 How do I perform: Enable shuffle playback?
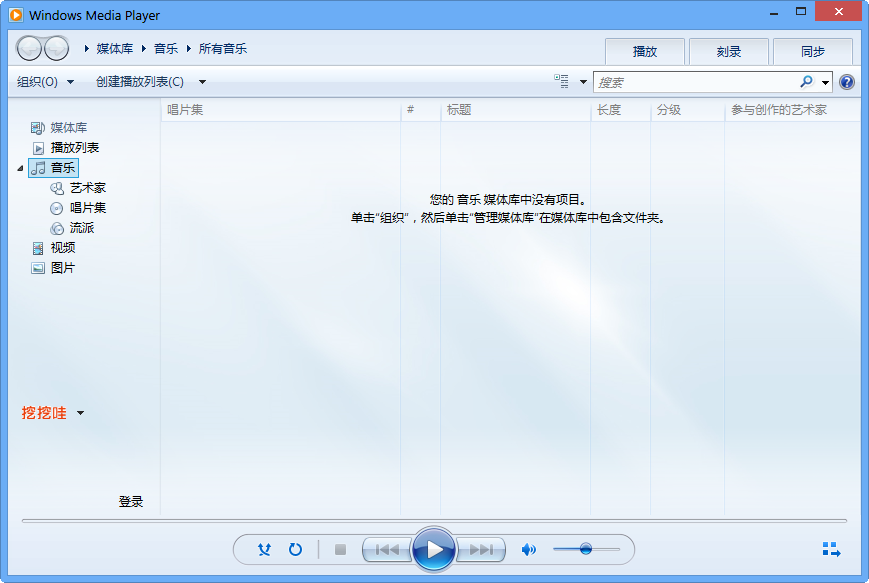[x=264, y=549]
